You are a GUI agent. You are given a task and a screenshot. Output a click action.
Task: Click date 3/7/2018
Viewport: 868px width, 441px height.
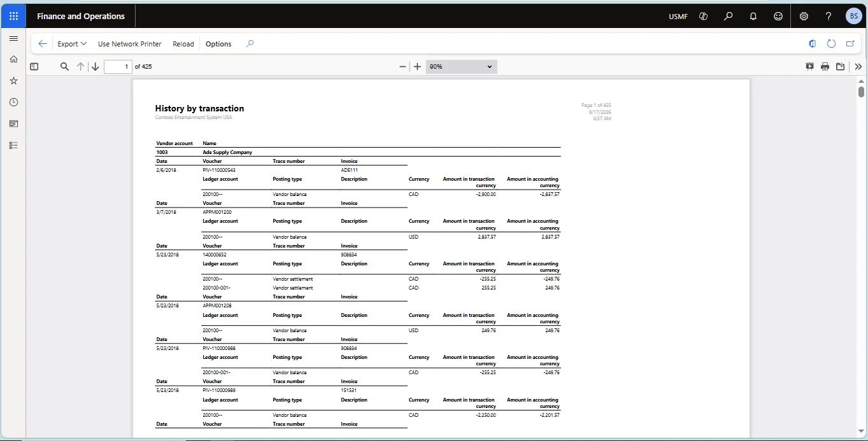tap(166, 212)
